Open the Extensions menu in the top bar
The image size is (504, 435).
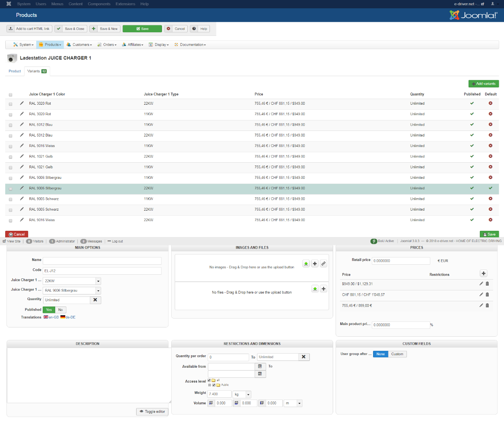point(125,4)
